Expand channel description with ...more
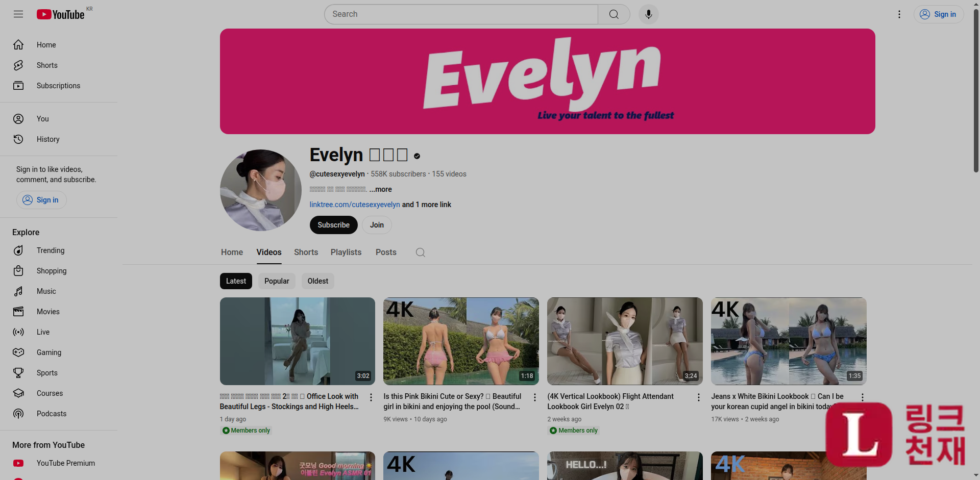Image resolution: width=980 pixels, height=480 pixels. tap(381, 189)
